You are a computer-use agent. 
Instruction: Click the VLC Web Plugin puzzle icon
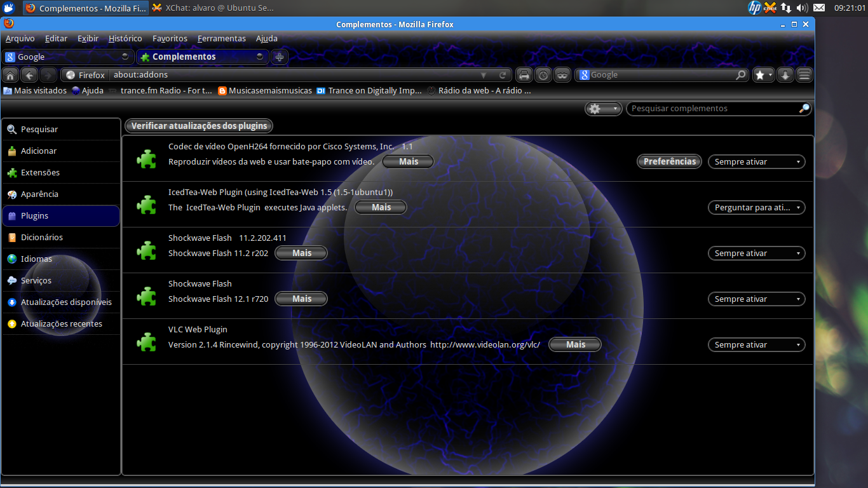[147, 342]
